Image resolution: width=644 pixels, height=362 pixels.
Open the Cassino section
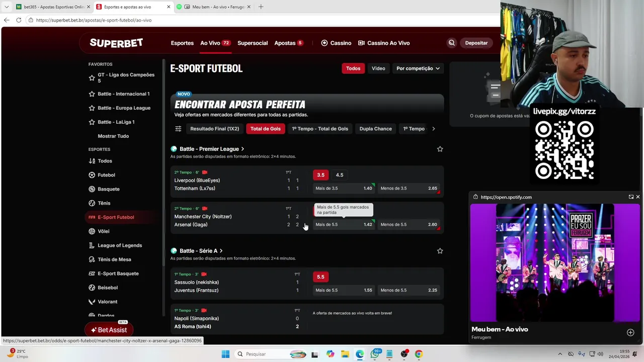tap(336, 43)
